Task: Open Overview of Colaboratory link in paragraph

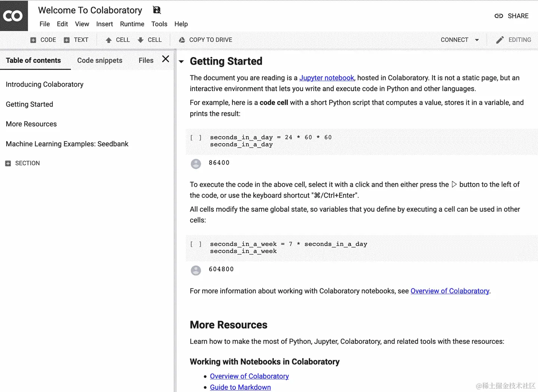Action: point(450,291)
